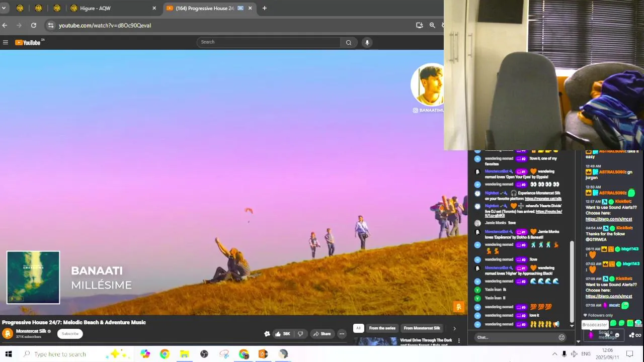Click the remix icon beside the like button
644x362 pixels.
coord(267,334)
